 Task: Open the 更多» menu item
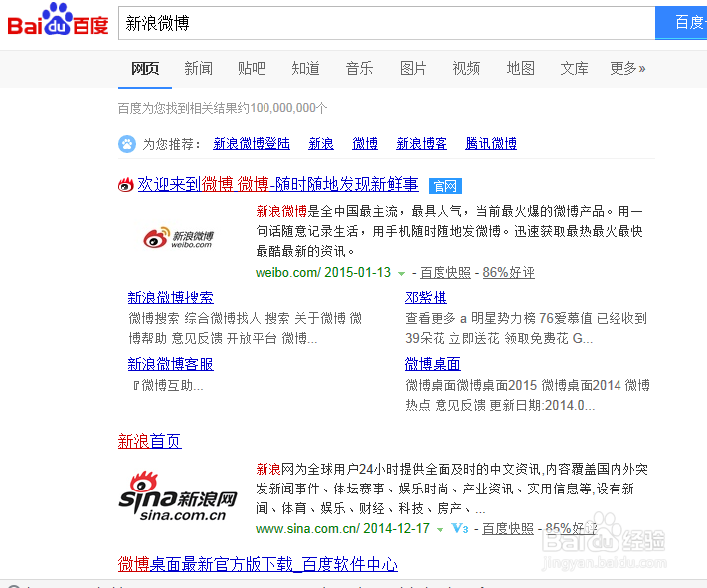(628, 68)
